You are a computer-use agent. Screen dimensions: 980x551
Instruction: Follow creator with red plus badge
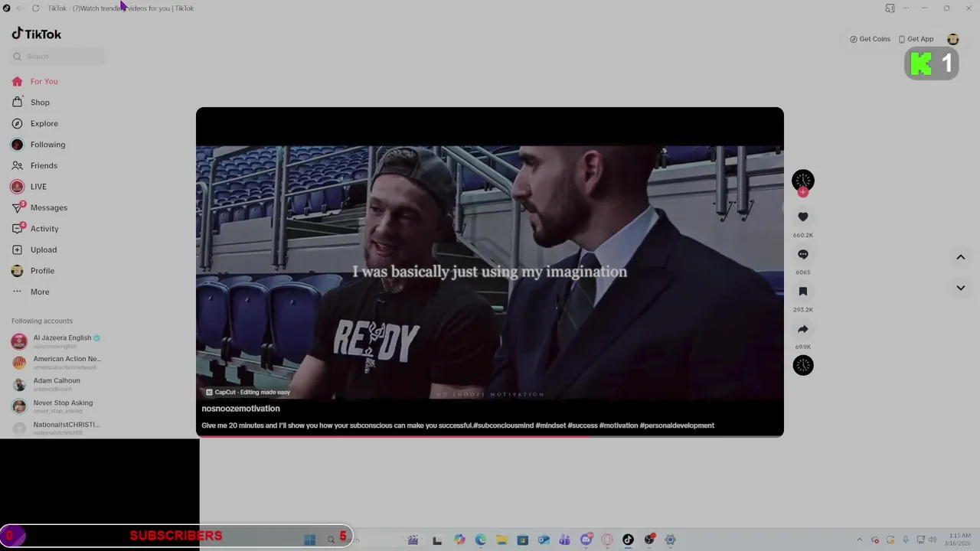pos(803,193)
